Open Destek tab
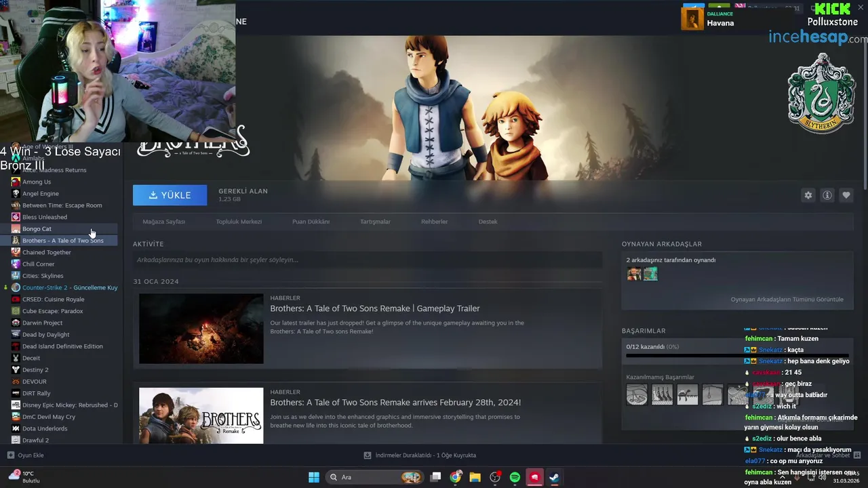The width and height of the screenshot is (868, 488). pos(488,222)
